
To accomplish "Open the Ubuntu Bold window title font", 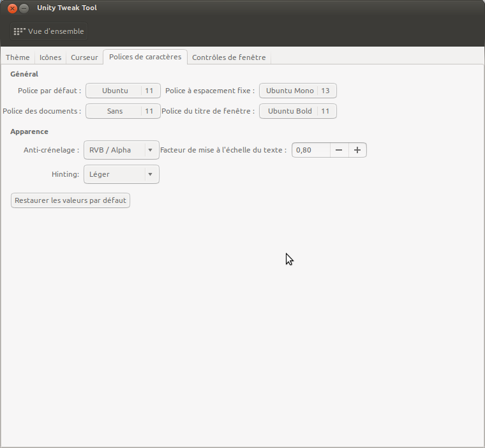I will pos(290,111).
